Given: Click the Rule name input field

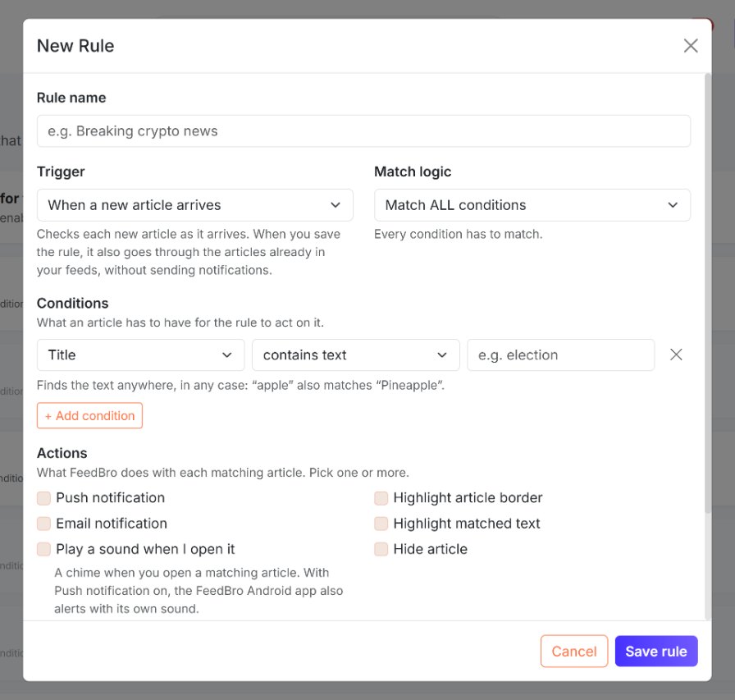Looking at the screenshot, I should click(x=363, y=130).
